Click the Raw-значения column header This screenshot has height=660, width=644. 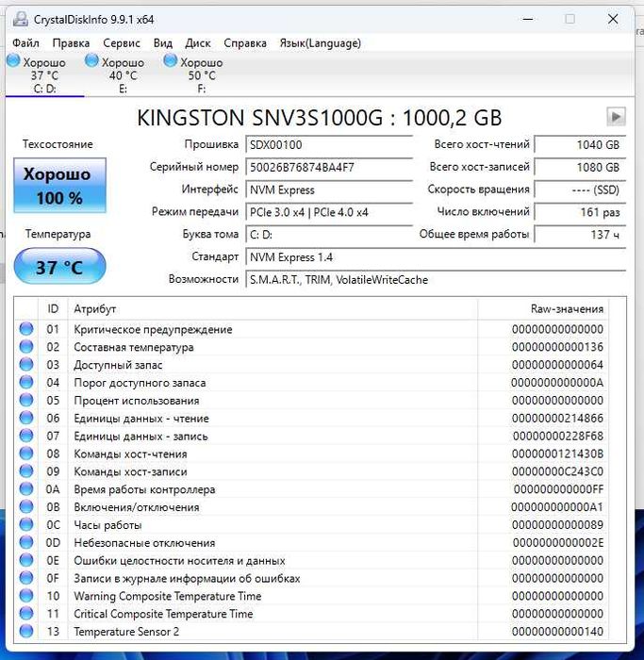click(x=543, y=309)
